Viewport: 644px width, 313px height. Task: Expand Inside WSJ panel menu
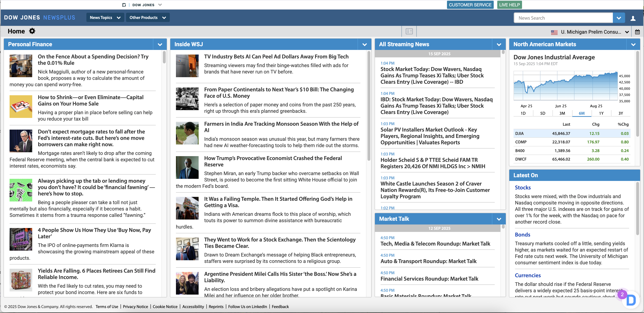point(364,44)
